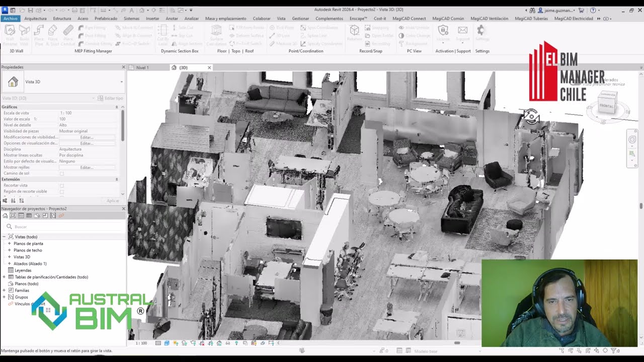Select Leyendas in project browser
The width and height of the screenshot is (644, 362).
(x=23, y=270)
